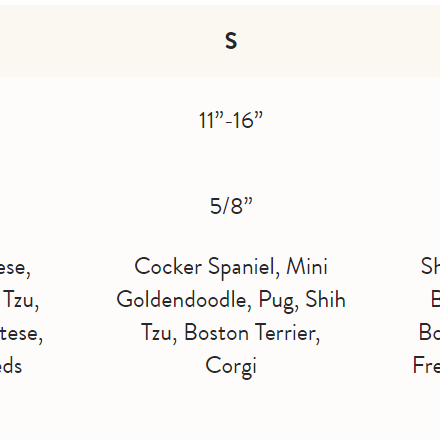Viewport: 440px width, 440px height.
Task: Click the lone cut-off "B" in right column
Action: pos(435,299)
